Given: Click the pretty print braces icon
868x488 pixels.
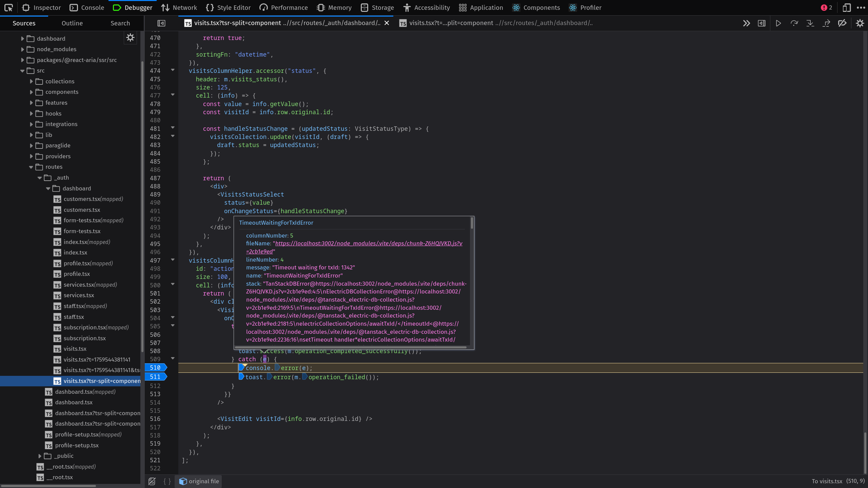Looking at the screenshot, I should coord(167,481).
